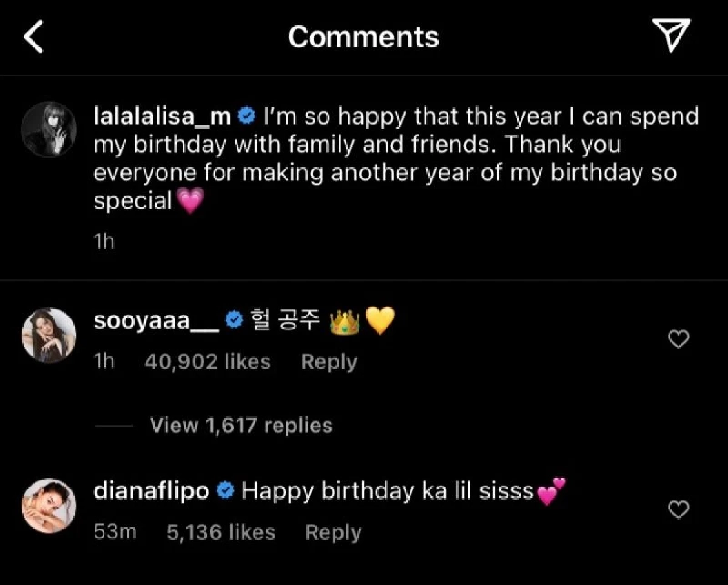Open the lalalalisa_m username link

pyautogui.click(x=163, y=116)
